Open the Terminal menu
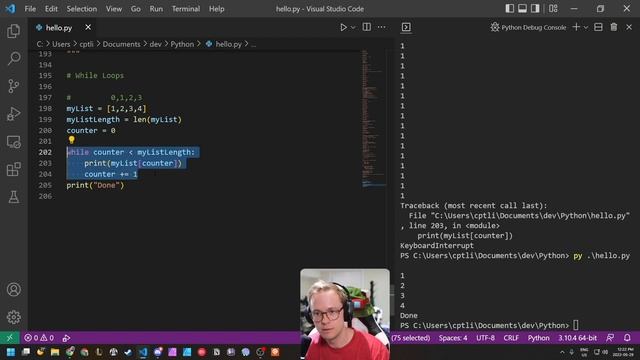The image size is (640, 360). 186,9
